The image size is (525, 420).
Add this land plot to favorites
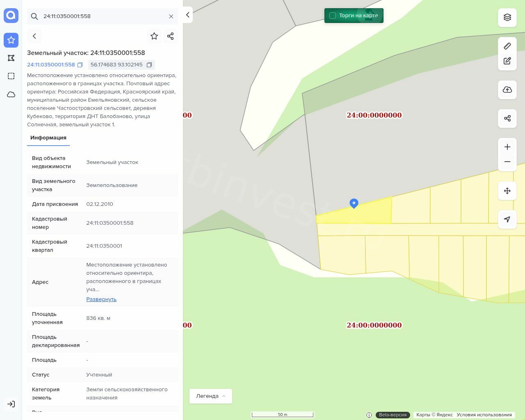[x=154, y=36]
